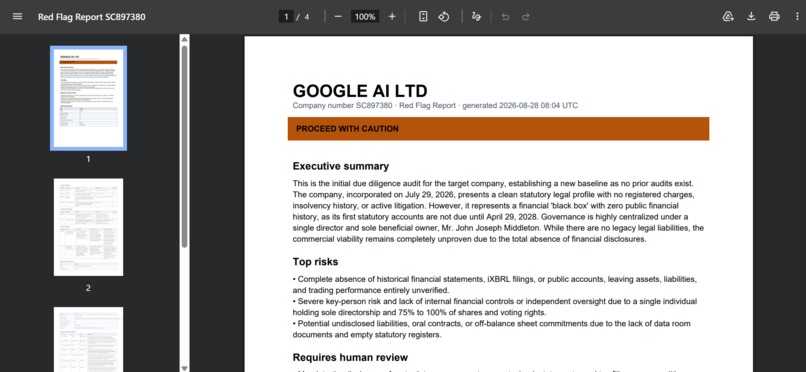This screenshot has width=806, height=372.
Task: Click the 'Company number SC897380' subtitle line
Action: pyautogui.click(x=435, y=105)
